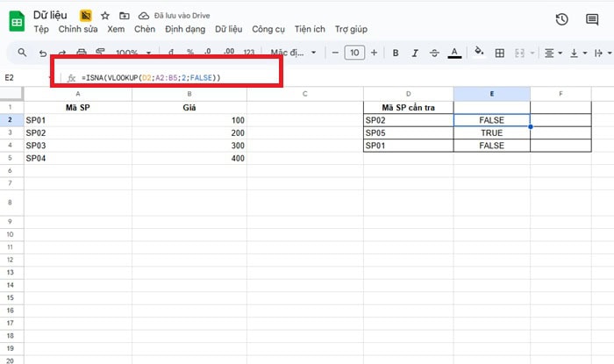Screen dimensions: 614x364
Task: Select cell containing TRUE
Action: [491, 132]
